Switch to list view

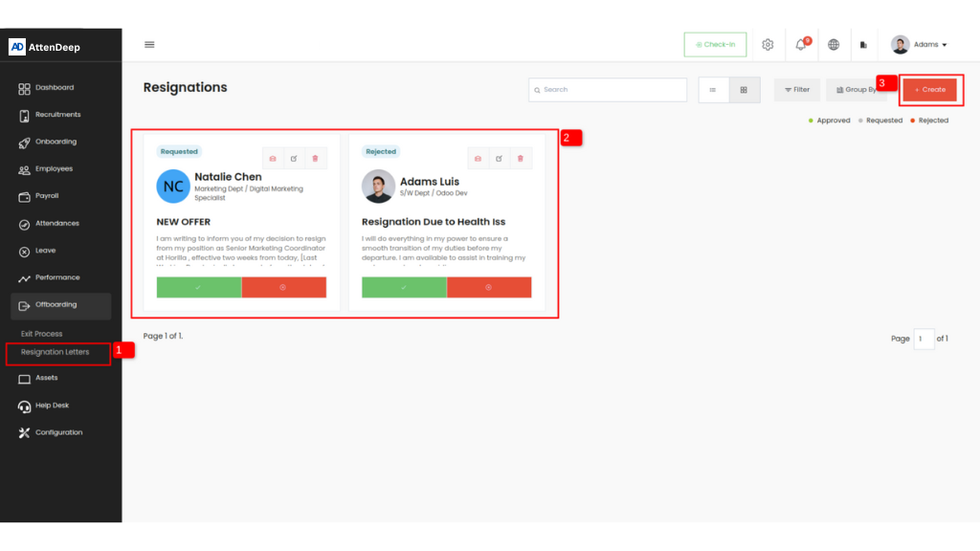[713, 90]
